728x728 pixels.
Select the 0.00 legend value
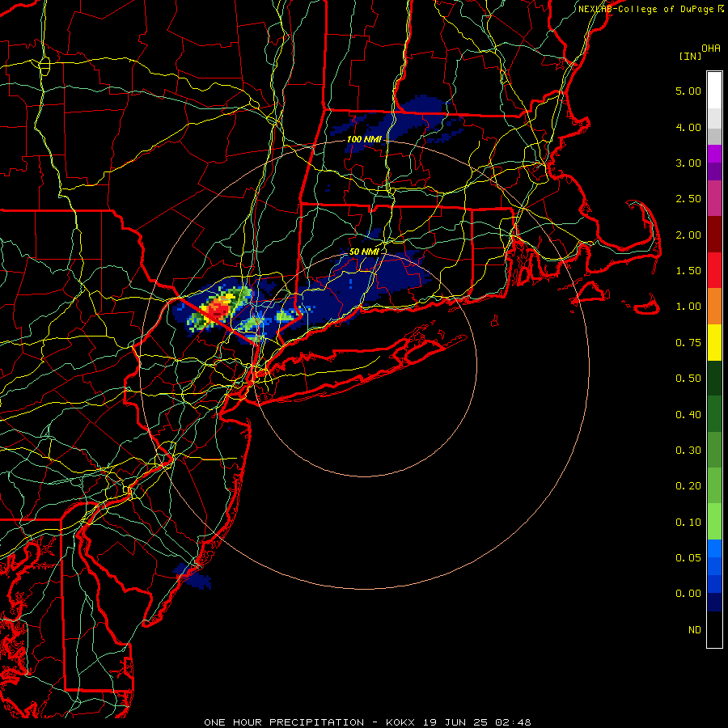coord(688,594)
